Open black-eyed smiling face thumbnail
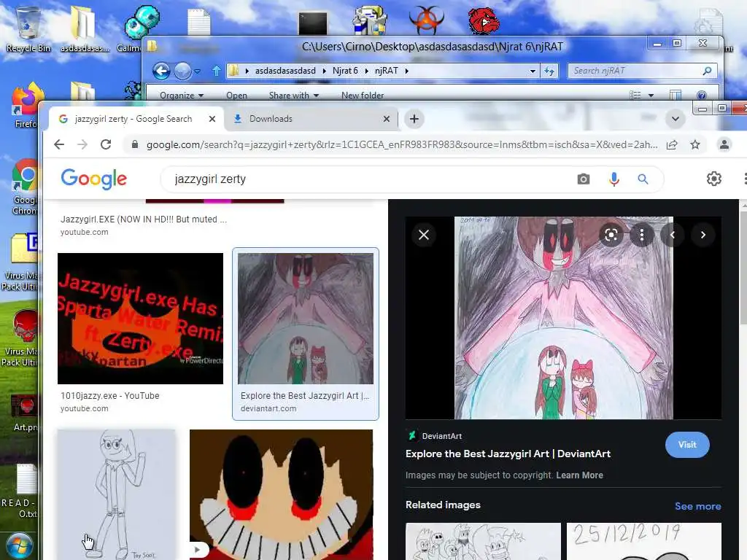 (x=281, y=494)
